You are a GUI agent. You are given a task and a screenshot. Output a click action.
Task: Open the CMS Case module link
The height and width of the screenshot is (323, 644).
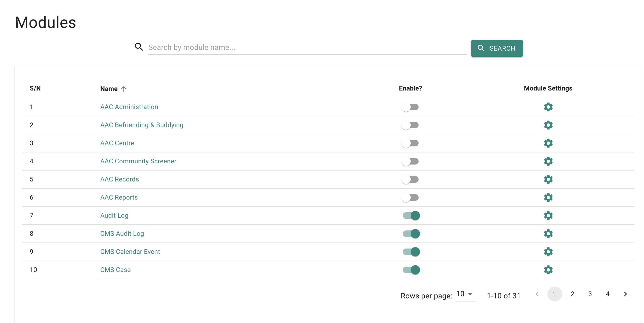(x=115, y=270)
